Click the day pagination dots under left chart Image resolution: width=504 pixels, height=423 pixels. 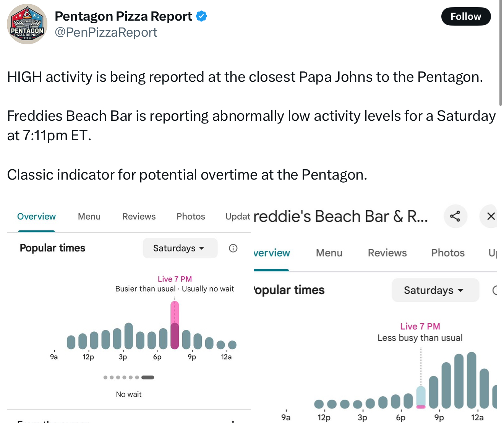pyautogui.click(x=129, y=378)
